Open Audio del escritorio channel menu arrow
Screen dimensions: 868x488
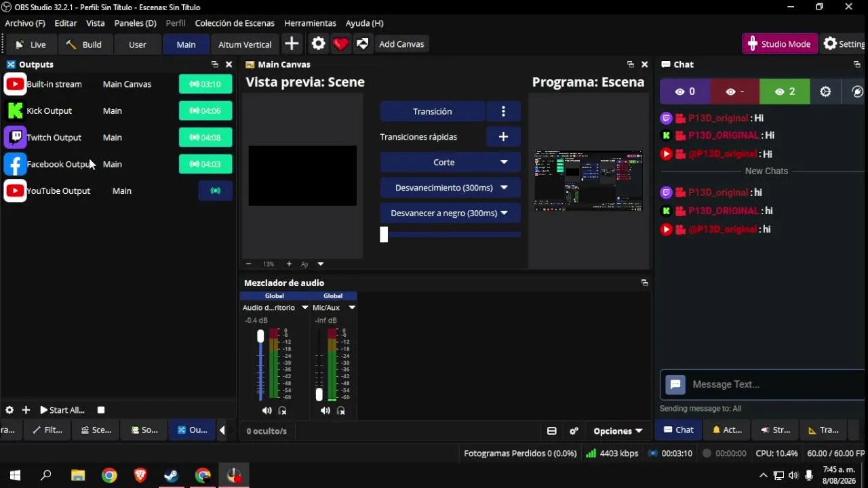pos(305,308)
